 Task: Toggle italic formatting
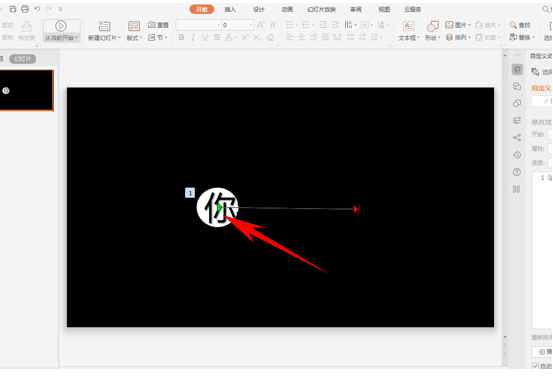(x=193, y=37)
